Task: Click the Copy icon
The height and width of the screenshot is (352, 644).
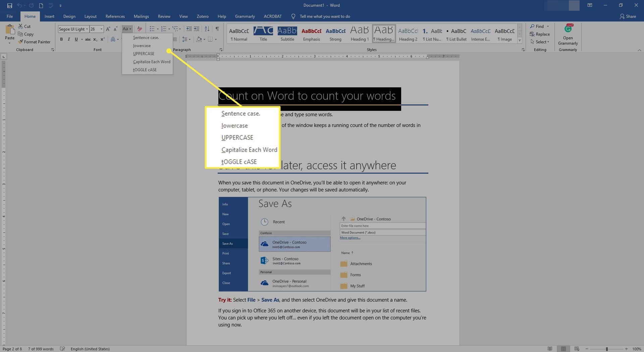Action: [20, 34]
